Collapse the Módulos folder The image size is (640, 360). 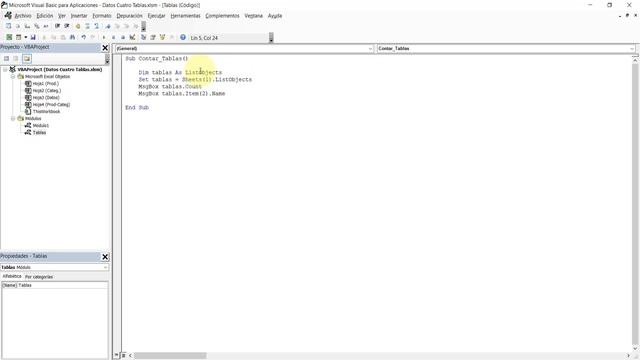[x=13, y=119]
